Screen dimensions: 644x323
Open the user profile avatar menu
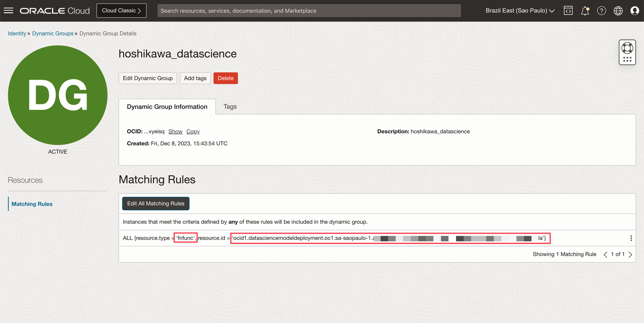[635, 11]
